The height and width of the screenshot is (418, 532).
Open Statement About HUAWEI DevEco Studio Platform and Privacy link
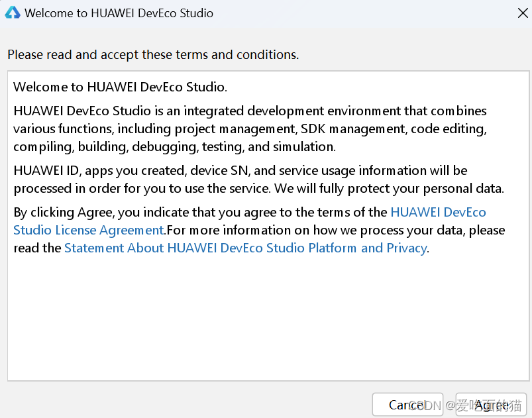[x=245, y=248]
